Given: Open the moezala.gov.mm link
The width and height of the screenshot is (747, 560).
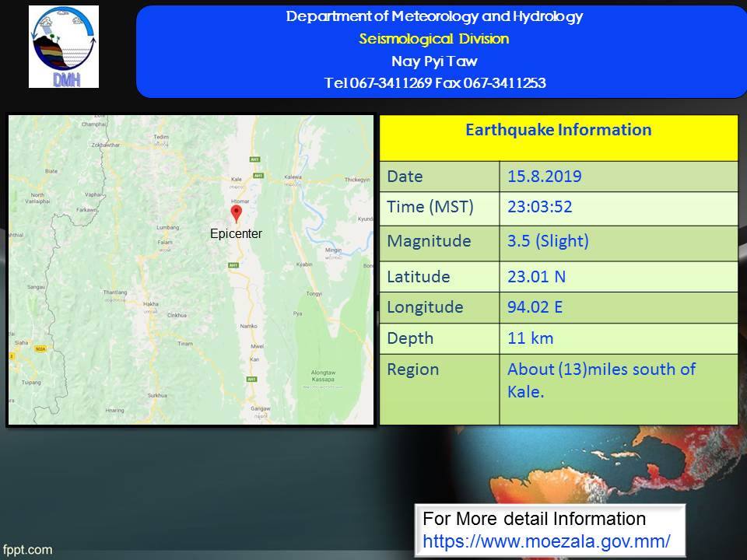Looking at the screenshot, I should (546, 541).
